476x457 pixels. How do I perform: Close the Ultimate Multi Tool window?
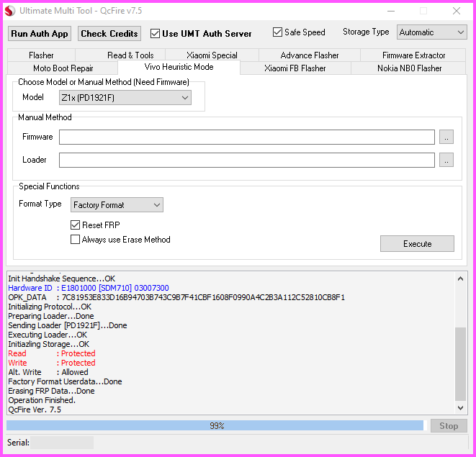point(457,12)
